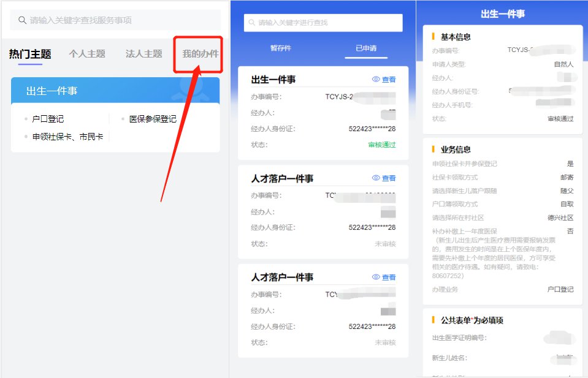This screenshot has height=378, width=588.
Task: Open the 我的办件 tab
Action: coord(200,54)
